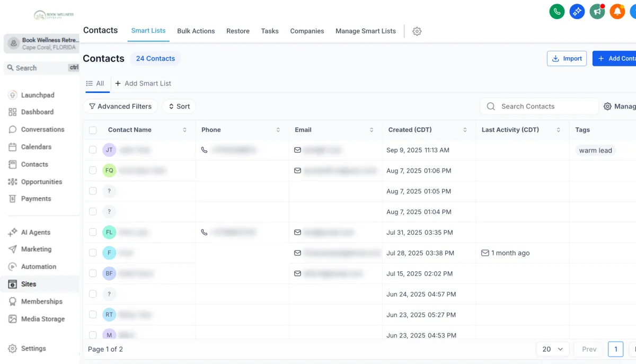Click Add Smart List
Viewport: 636px width, 364px height.
coord(143,83)
